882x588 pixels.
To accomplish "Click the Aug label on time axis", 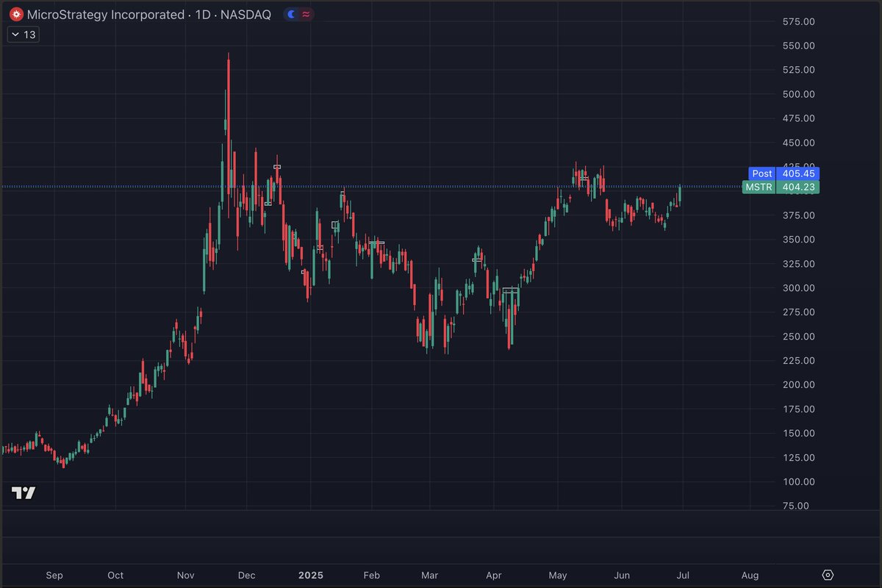I will [x=750, y=575].
